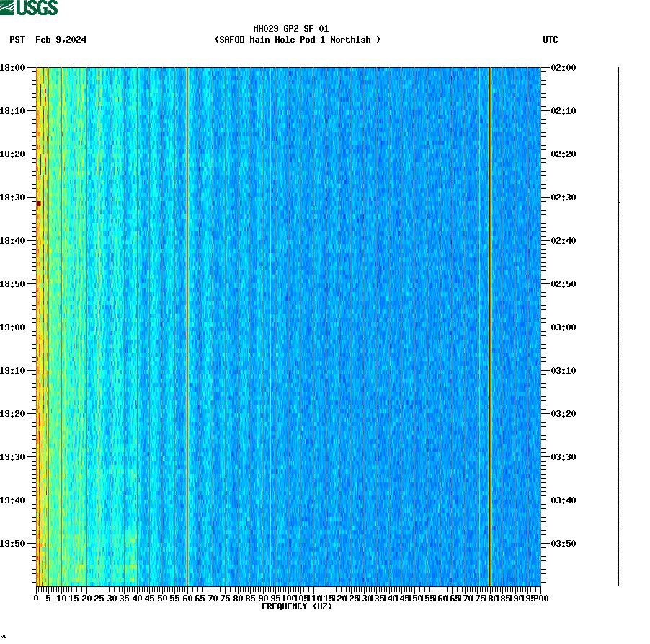Click the USGS logo
Screen dimensions: 650x644
30,7
